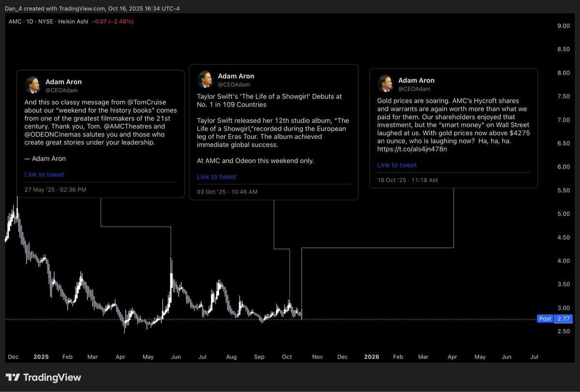580x392 pixels.
Task: Click the https://t.co/als4jn478n URL in tweet
Action: coord(412,149)
